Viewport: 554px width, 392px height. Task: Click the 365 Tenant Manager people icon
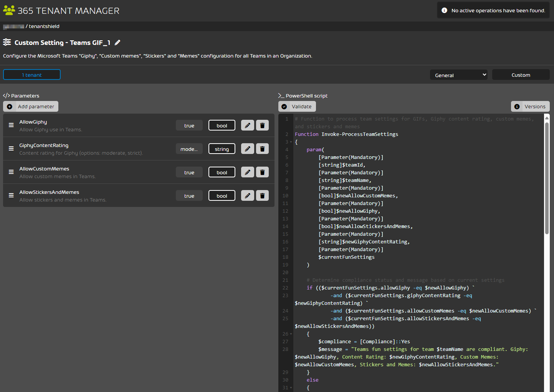(8, 10)
